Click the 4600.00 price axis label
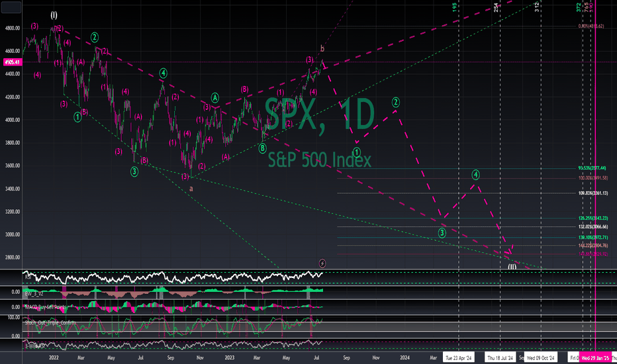617x364 pixels. [x=13, y=51]
